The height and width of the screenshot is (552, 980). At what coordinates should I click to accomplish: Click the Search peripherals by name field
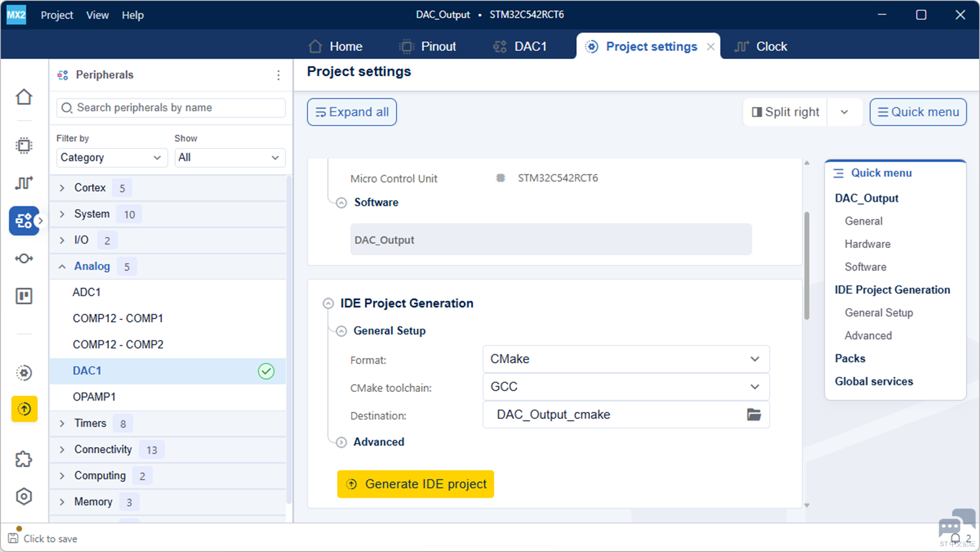click(171, 108)
